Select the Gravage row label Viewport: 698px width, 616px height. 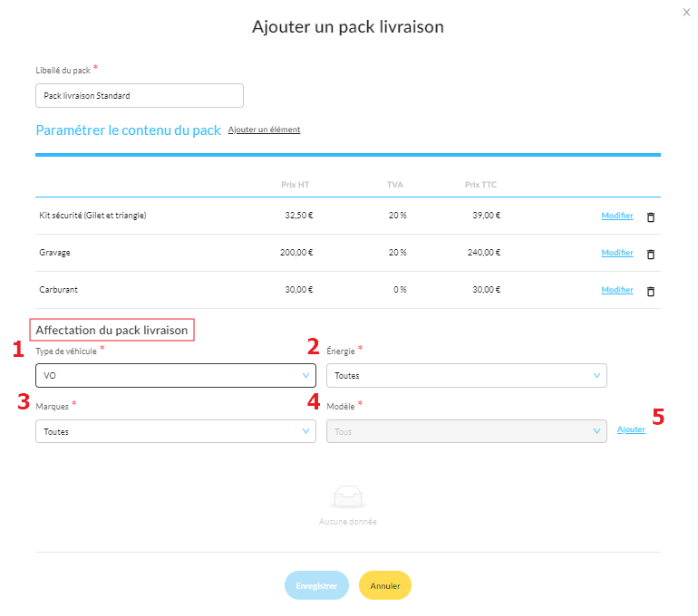click(x=54, y=253)
